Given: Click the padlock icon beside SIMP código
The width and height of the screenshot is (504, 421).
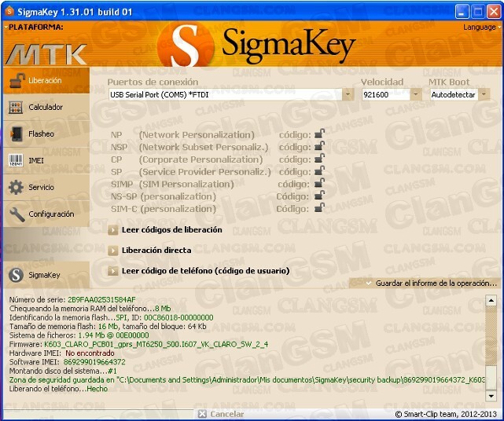Looking at the screenshot, I should [x=319, y=183].
